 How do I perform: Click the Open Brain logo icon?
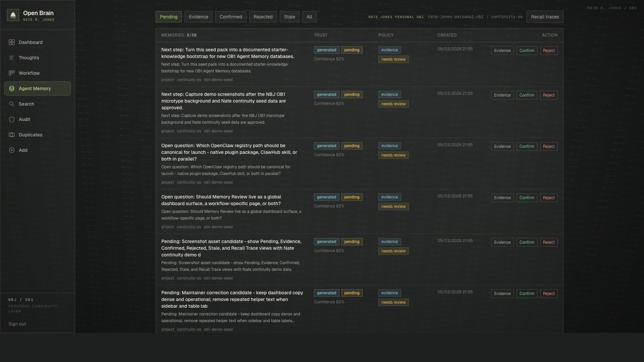coord(13,15)
